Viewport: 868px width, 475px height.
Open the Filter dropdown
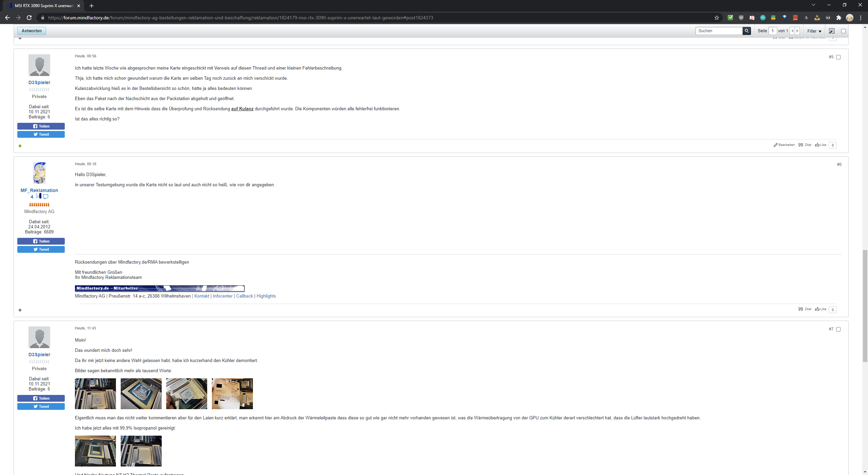(814, 31)
